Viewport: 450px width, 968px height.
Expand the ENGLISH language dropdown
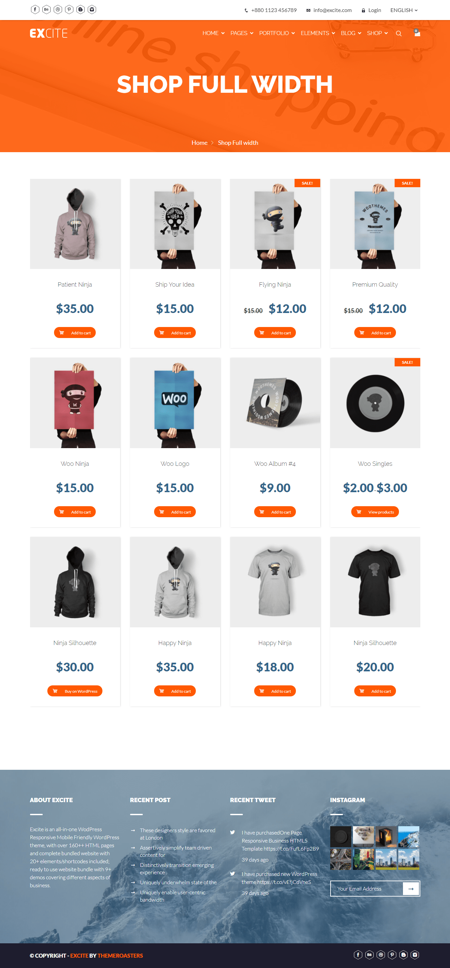pyautogui.click(x=404, y=10)
